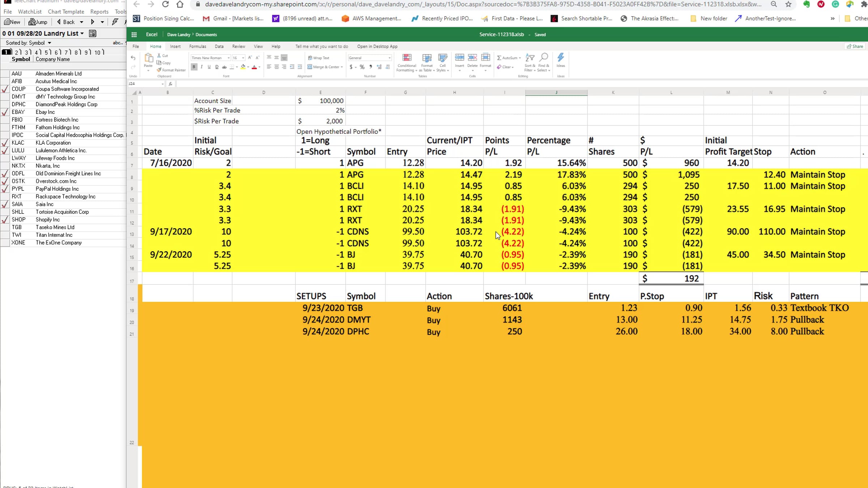Viewport: 868px width, 488px height.
Task: Activate the Format Painter tool
Action: (x=171, y=70)
